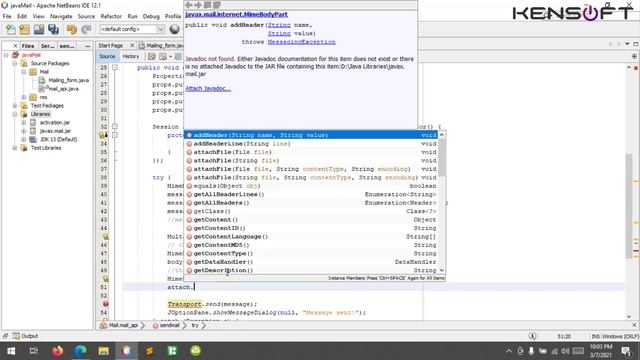Viewport: 640px width, 360px height.
Task: Switch to the Source editor view
Action: 107,56
